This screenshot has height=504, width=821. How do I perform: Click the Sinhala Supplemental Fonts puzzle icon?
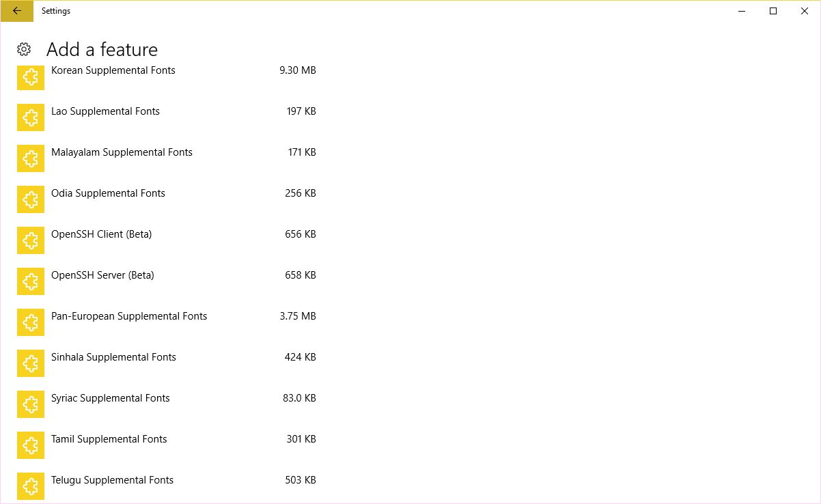pyautogui.click(x=31, y=363)
